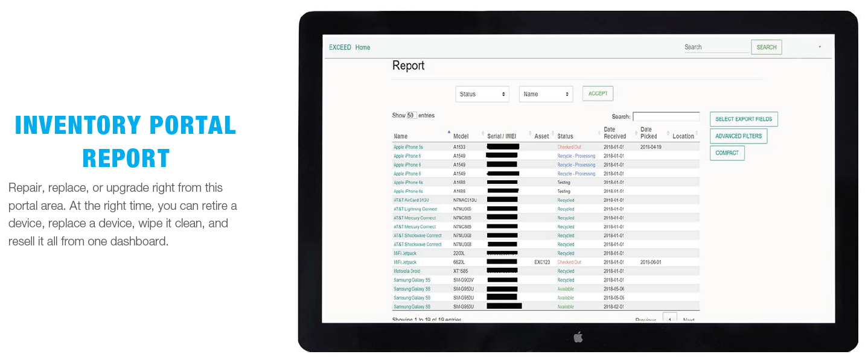Image resolution: width=868 pixels, height=363 pixels.
Task: Open the Apple iPhone 5s device link
Action: click(408, 147)
